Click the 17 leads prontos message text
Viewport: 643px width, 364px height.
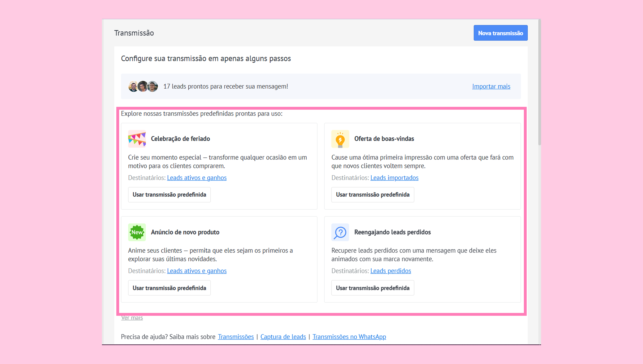pos(226,86)
